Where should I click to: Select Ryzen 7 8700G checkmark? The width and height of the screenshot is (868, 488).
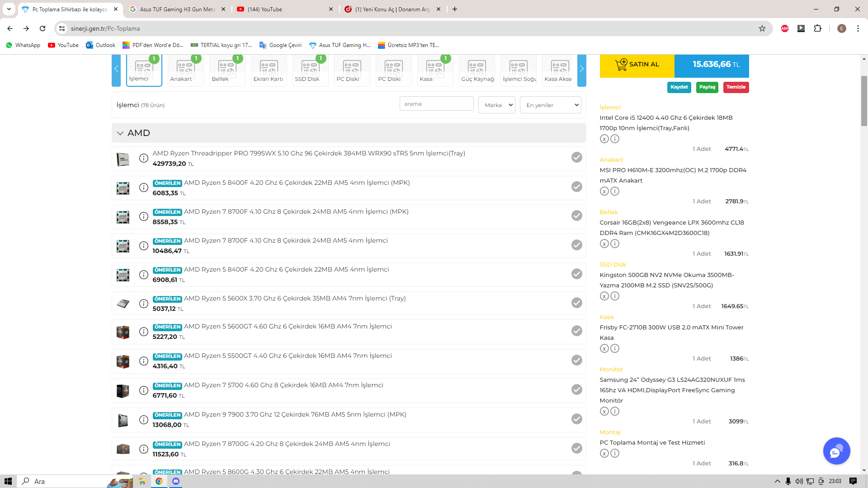point(576,448)
